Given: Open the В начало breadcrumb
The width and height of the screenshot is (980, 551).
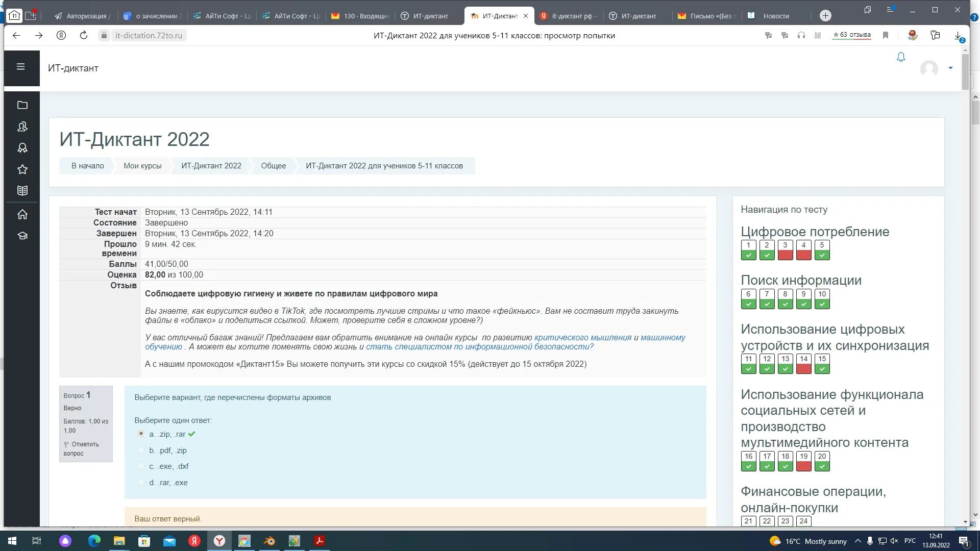Looking at the screenshot, I should tap(87, 166).
